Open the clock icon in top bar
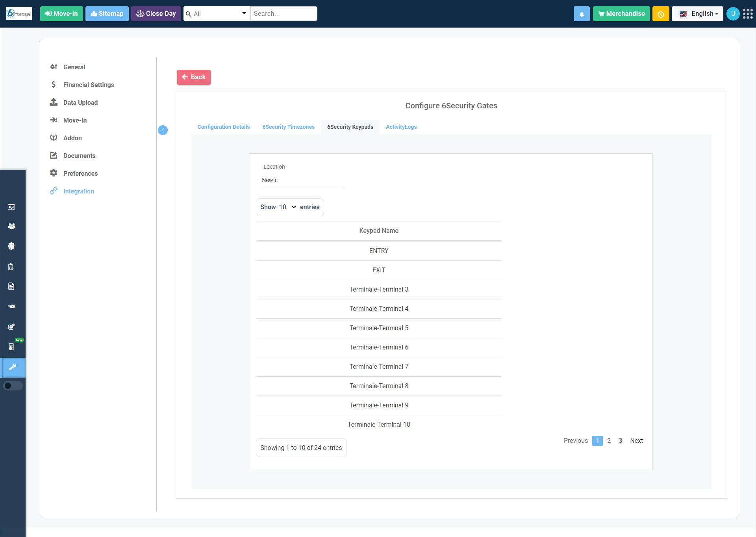Viewport: 756px width, 537px height. point(660,14)
